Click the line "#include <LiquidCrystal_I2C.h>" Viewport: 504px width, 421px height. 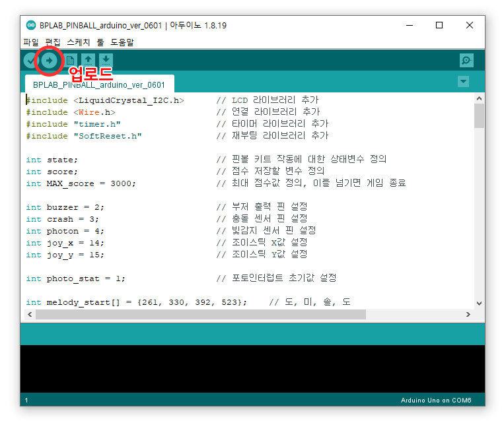point(105,100)
